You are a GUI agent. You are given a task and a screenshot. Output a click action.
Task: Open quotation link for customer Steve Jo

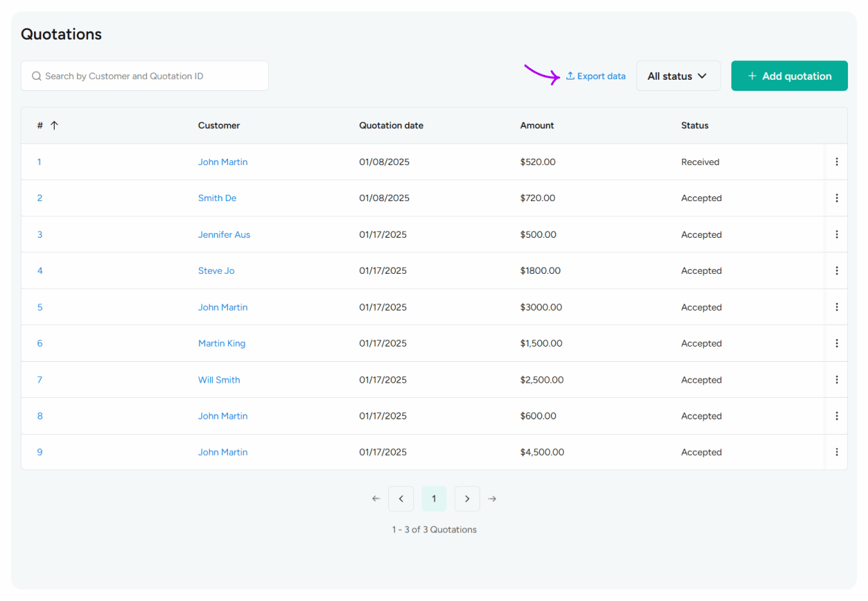point(216,270)
